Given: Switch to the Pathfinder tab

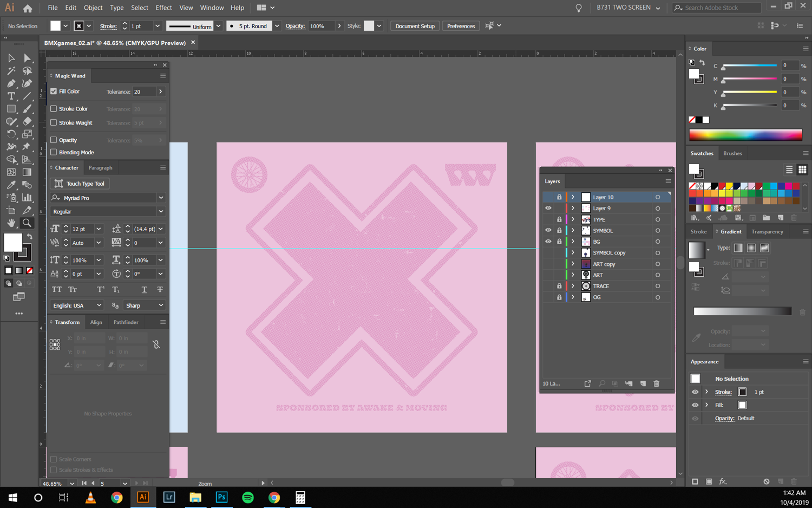Looking at the screenshot, I should pyautogui.click(x=126, y=322).
